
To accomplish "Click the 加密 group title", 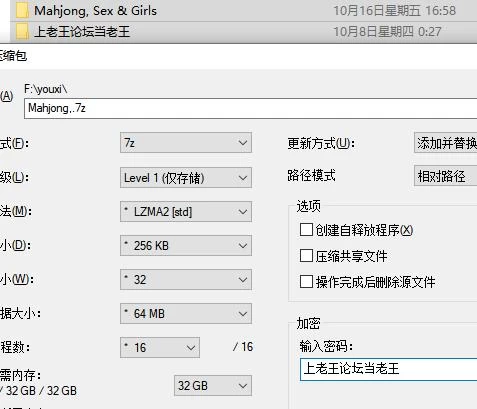I will (x=309, y=323).
